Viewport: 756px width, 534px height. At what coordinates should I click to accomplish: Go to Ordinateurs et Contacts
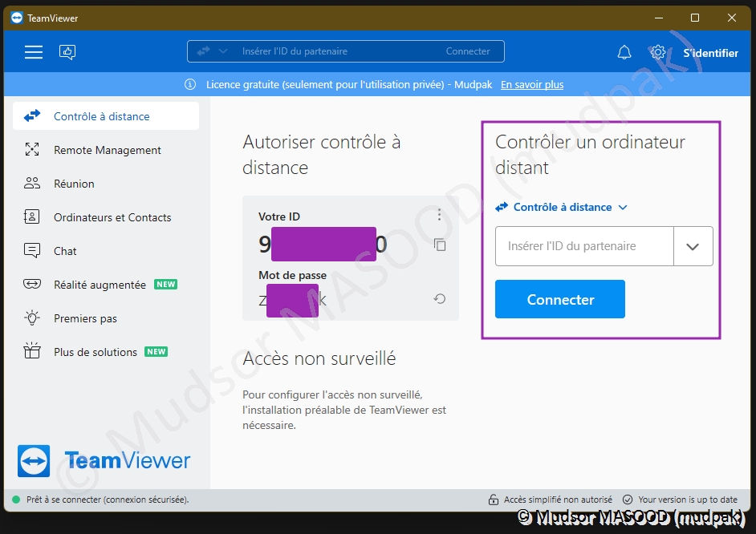tap(112, 217)
